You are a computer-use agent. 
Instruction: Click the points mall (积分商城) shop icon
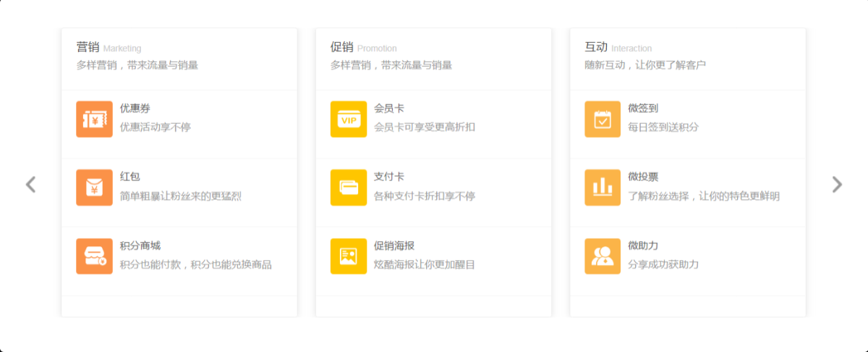tap(94, 256)
